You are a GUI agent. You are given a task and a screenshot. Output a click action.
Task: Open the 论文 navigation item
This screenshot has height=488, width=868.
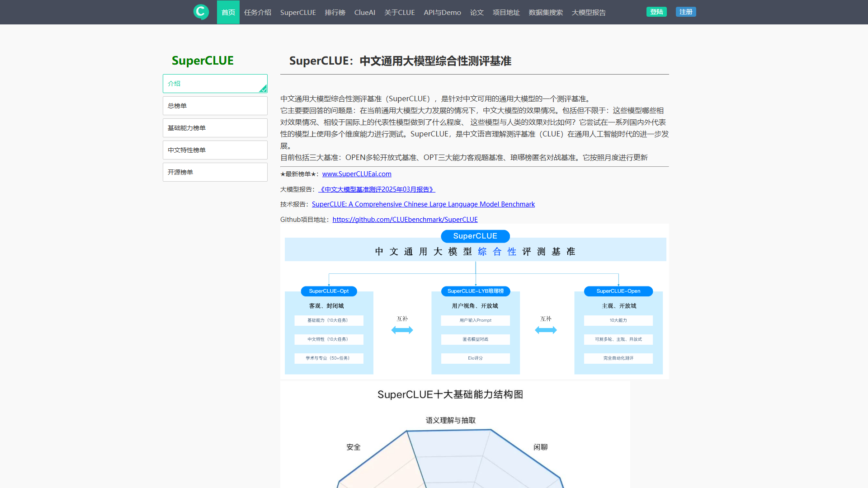(x=477, y=12)
